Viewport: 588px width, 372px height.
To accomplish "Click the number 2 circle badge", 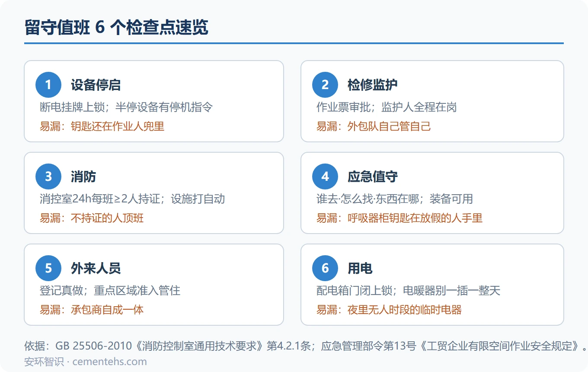I will [x=325, y=85].
